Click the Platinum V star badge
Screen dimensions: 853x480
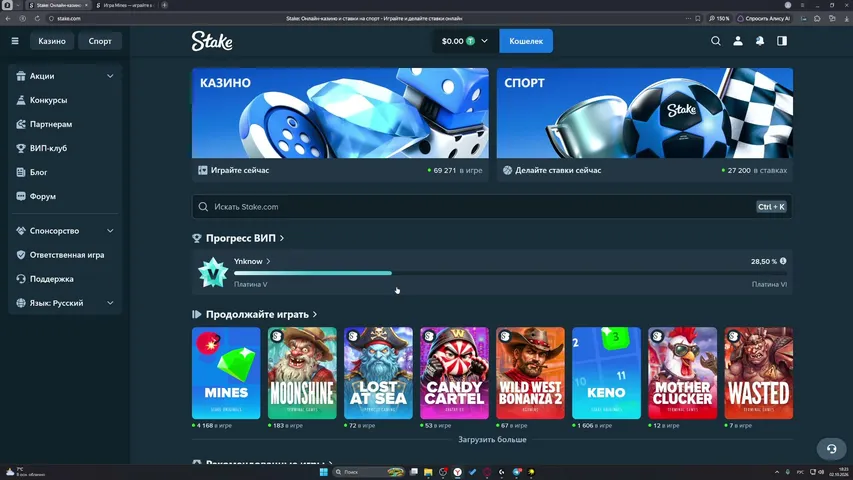(213, 272)
